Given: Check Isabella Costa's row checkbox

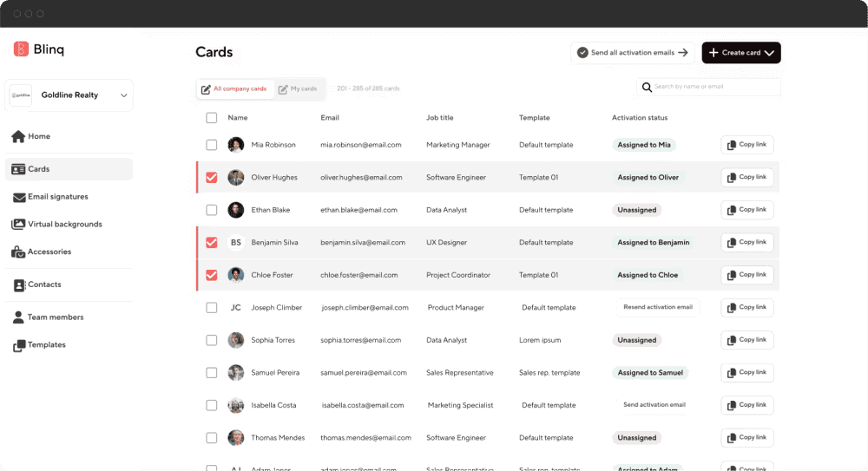Looking at the screenshot, I should pyautogui.click(x=212, y=406).
